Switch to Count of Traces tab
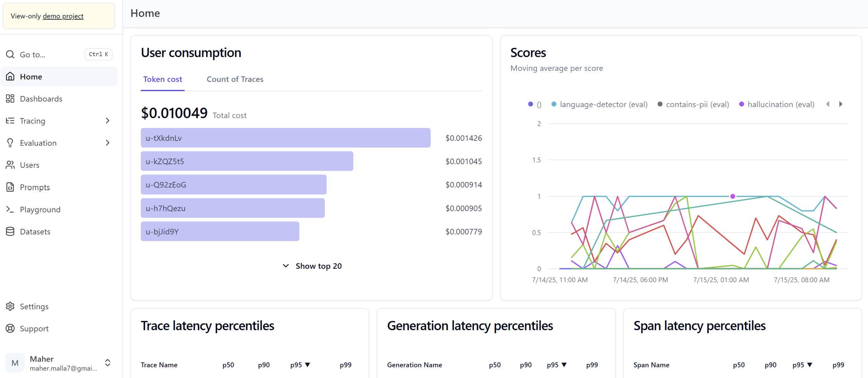 235,79
